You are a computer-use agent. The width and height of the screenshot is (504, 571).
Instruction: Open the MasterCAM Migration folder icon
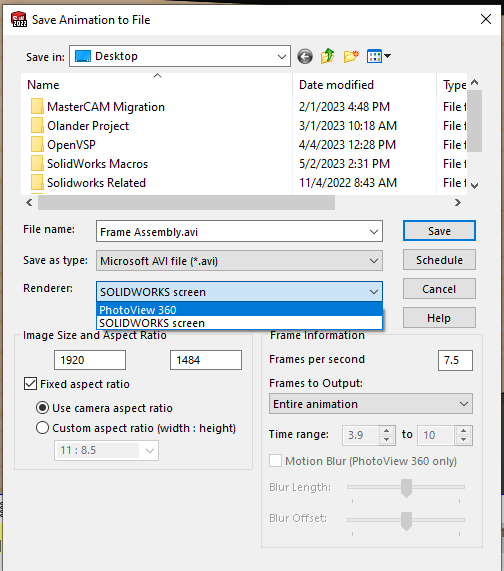point(37,107)
